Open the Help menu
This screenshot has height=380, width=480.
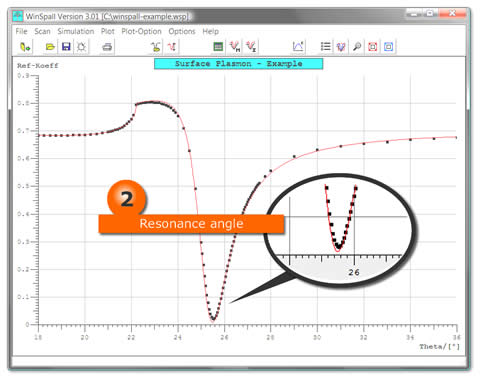click(211, 31)
